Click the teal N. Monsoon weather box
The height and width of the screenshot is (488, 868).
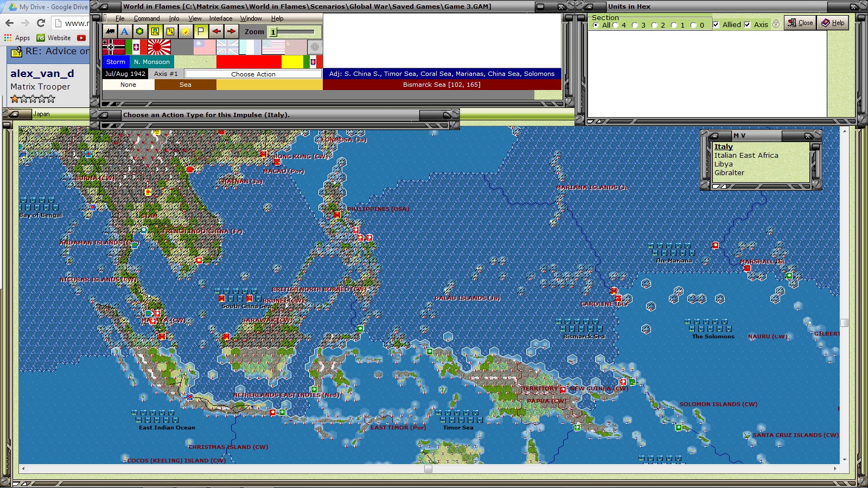click(x=152, y=62)
